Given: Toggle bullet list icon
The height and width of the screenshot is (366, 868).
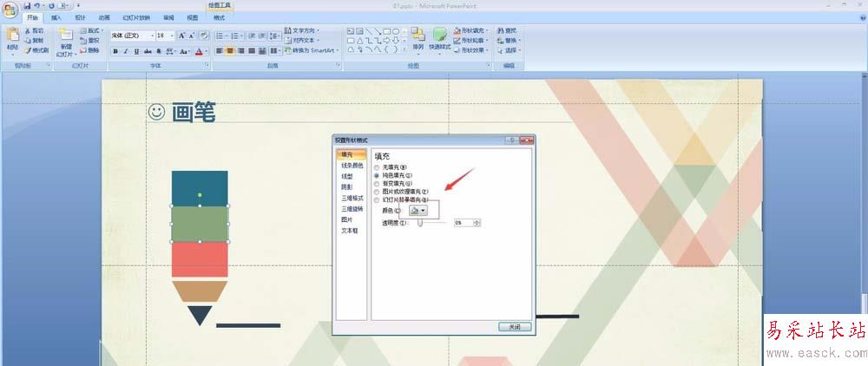Looking at the screenshot, I should (220, 36).
